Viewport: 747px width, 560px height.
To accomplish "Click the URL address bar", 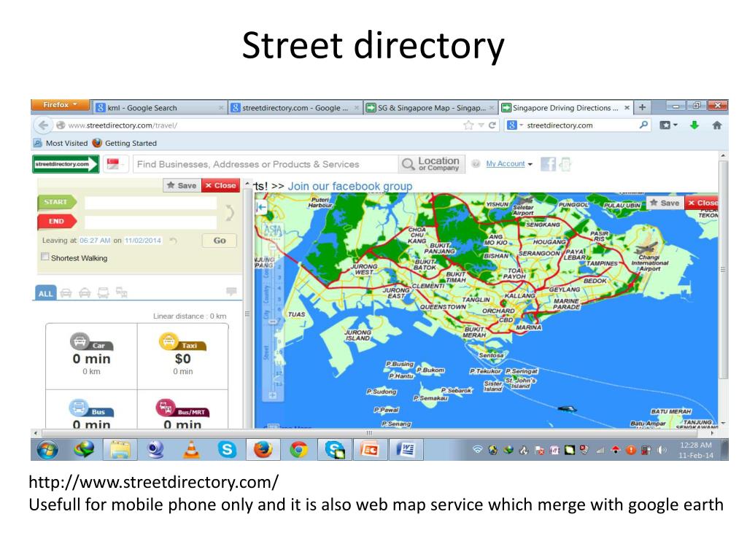I will tap(258, 125).
